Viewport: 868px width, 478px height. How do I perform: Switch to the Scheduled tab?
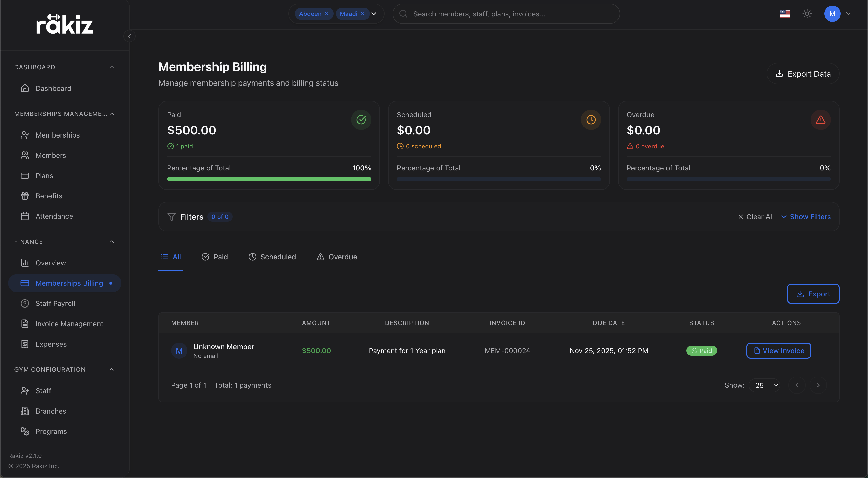pyautogui.click(x=272, y=257)
